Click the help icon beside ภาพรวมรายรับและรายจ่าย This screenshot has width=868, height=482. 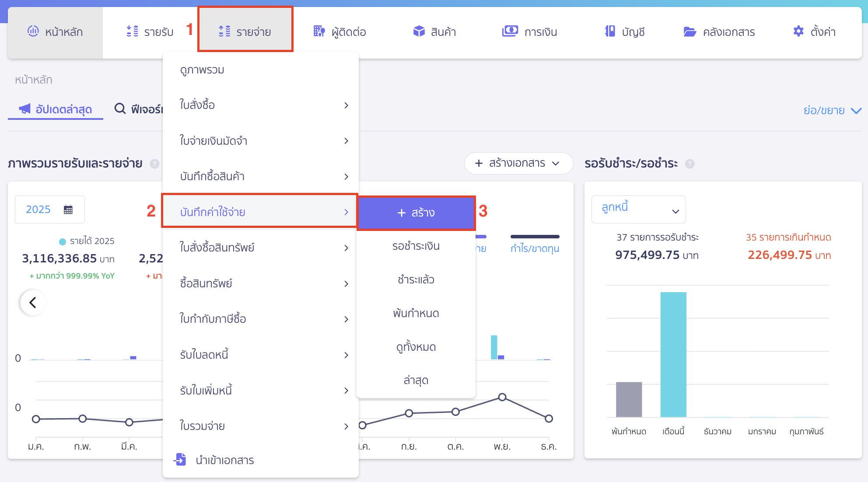coord(154,164)
